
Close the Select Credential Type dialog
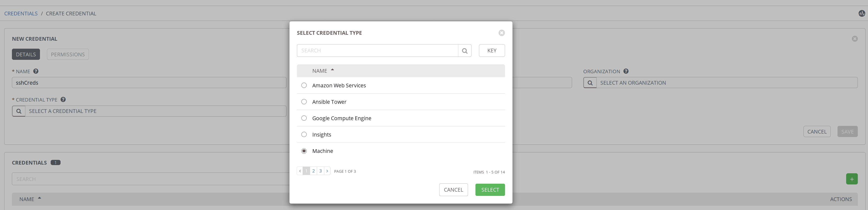[501, 33]
